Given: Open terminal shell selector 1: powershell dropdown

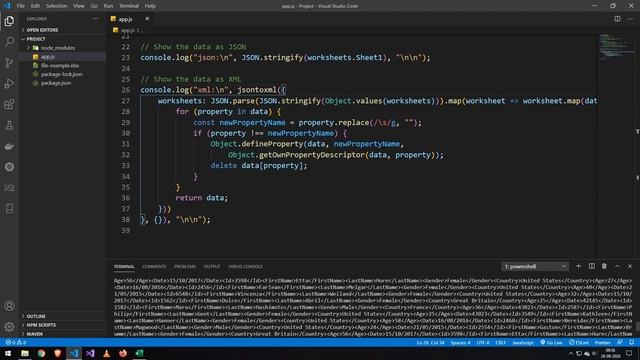Looking at the screenshot, I should coord(535,267).
